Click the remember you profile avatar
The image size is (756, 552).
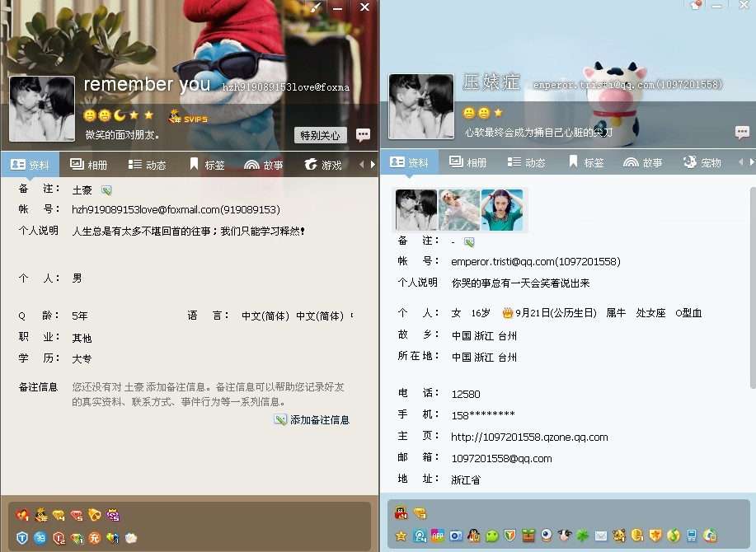[42, 109]
